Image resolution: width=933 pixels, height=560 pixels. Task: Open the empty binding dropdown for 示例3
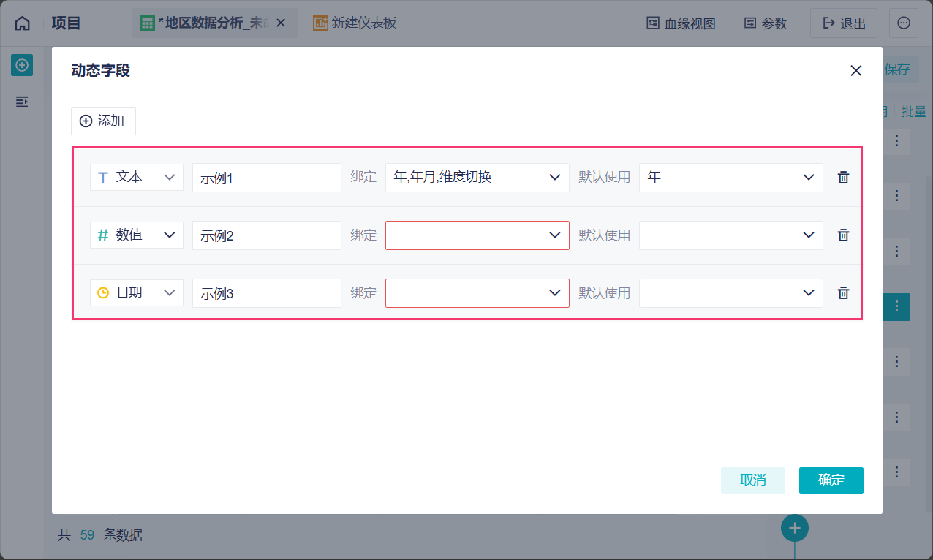pos(477,293)
